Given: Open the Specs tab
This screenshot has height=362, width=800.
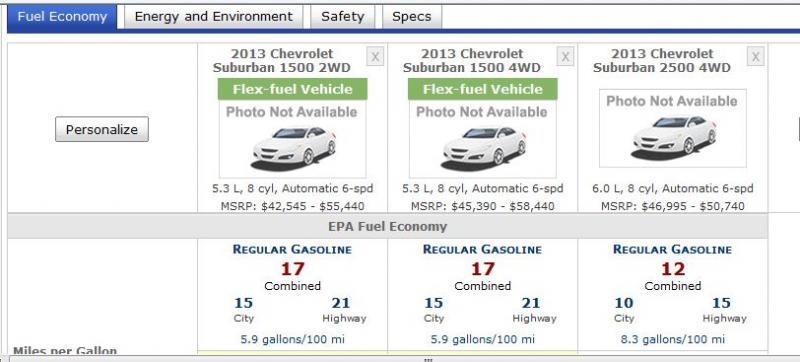Looking at the screenshot, I should click(412, 17).
